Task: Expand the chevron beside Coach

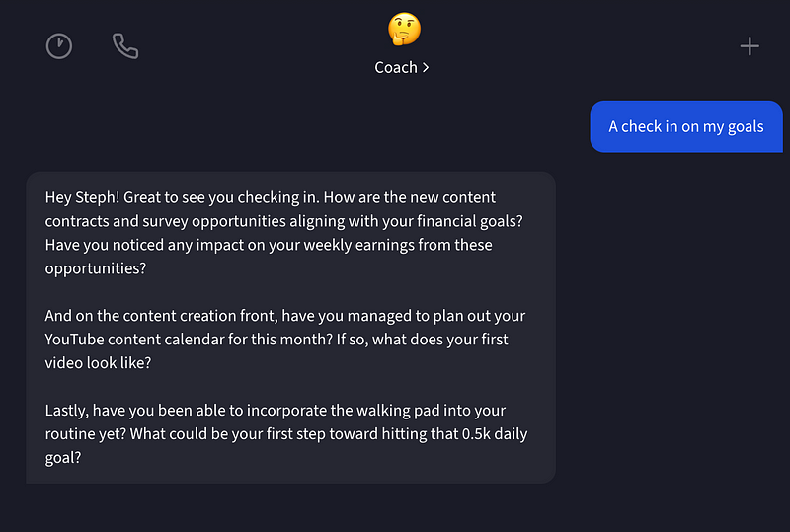Action: (426, 67)
